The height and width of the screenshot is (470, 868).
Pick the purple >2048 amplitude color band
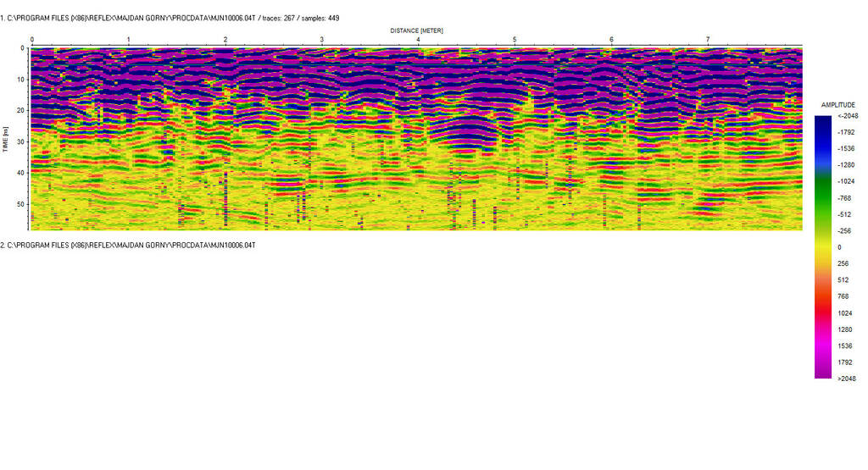click(x=823, y=373)
